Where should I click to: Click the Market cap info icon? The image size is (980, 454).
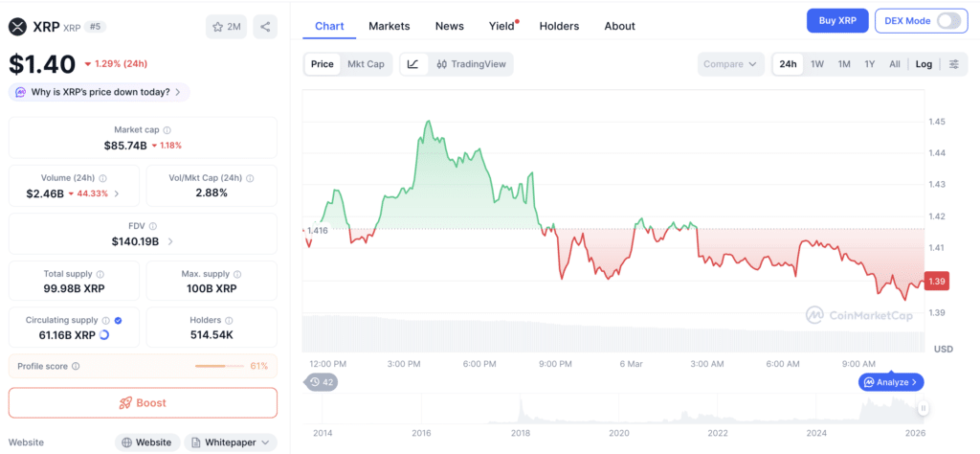pyautogui.click(x=167, y=130)
